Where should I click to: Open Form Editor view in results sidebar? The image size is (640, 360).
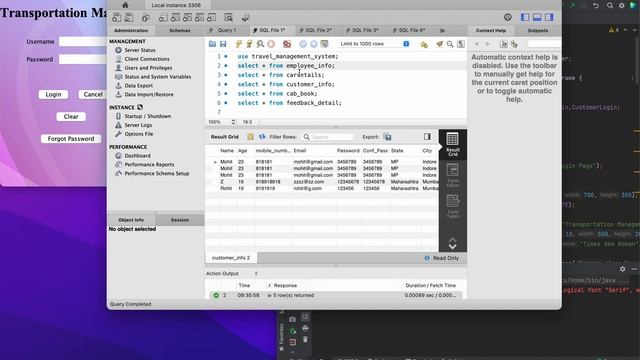coord(453,176)
